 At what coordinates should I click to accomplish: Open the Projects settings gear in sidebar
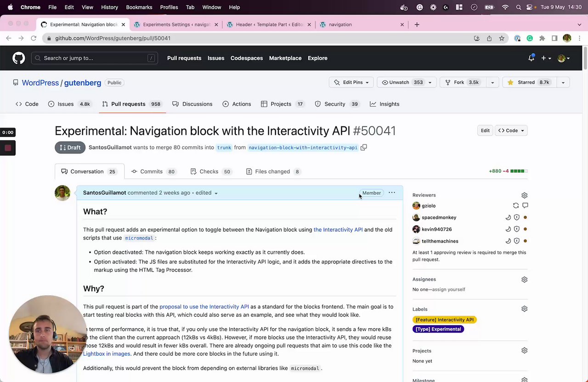tap(524, 350)
